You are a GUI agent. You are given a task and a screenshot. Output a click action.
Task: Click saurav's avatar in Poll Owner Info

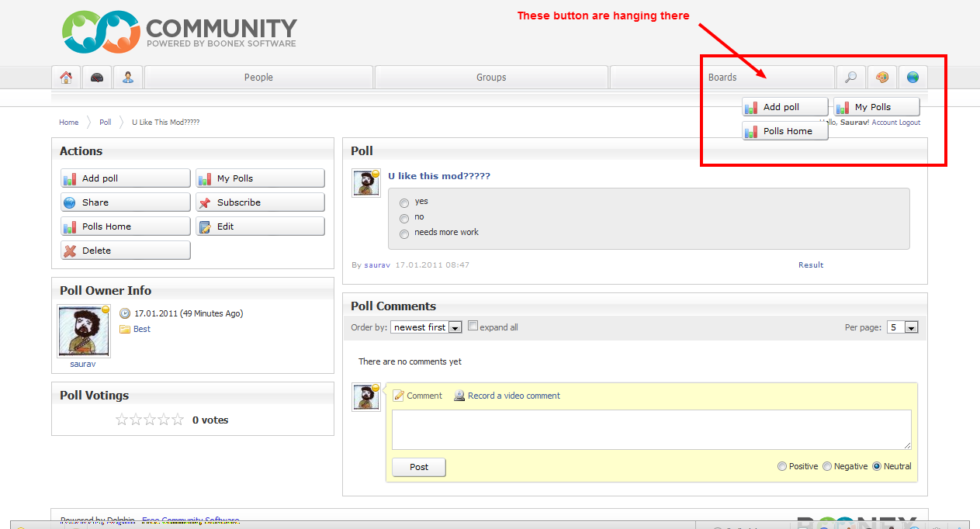click(x=83, y=330)
